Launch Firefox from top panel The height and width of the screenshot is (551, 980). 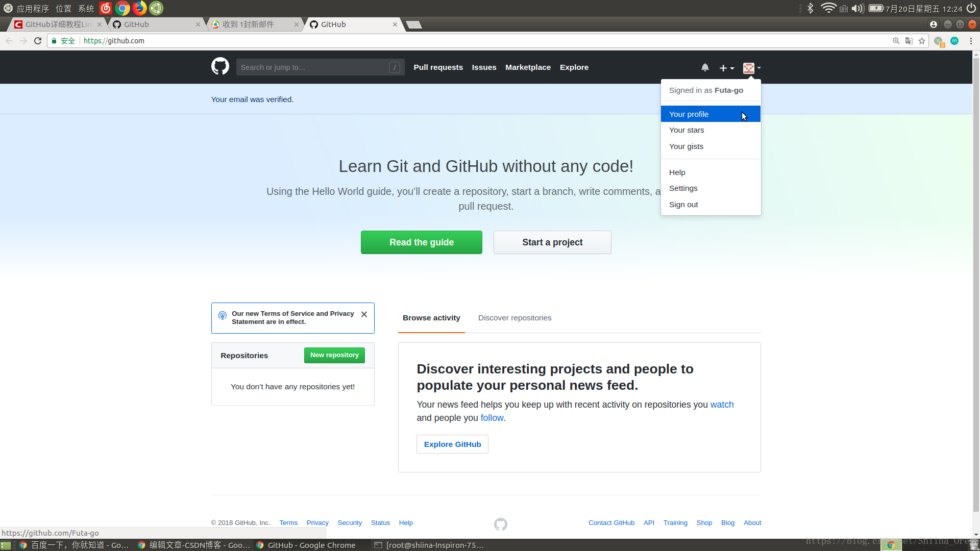coord(139,8)
